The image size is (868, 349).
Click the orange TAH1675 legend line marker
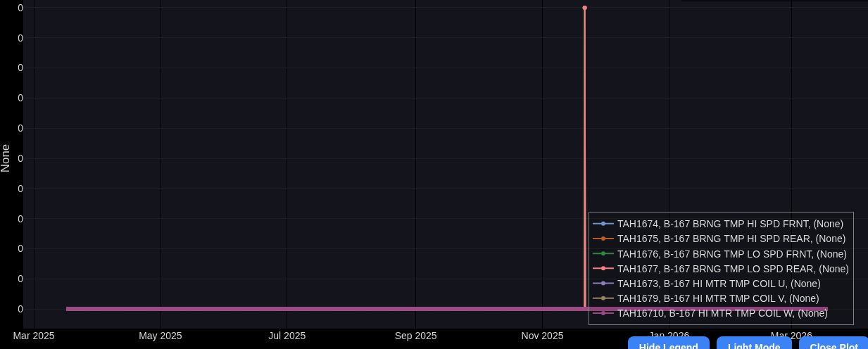click(x=603, y=239)
